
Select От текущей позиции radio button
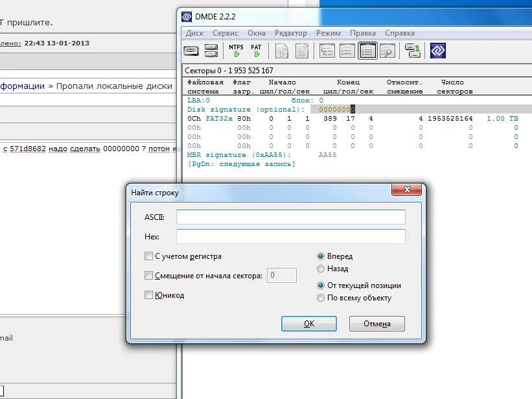point(321,285)
